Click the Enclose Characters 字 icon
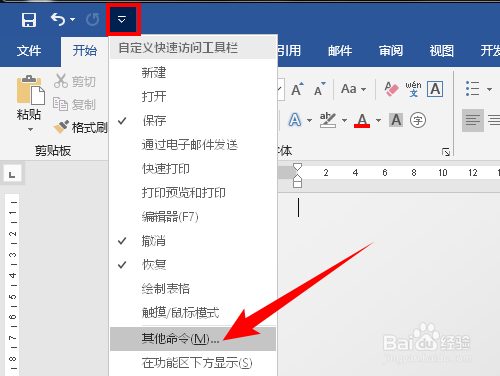 (418, 120)
